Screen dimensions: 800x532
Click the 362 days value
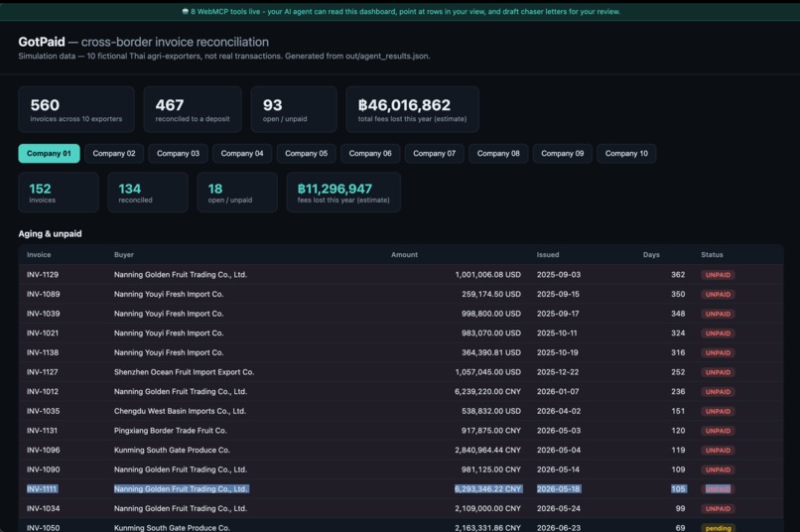coord(678,274)
